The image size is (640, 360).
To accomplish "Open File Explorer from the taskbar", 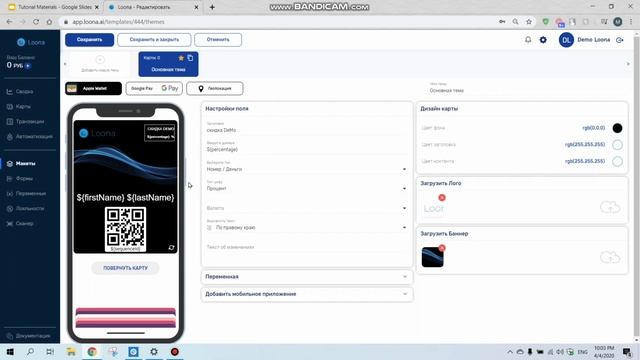I will pyautogui.click(x=71, y=351).
